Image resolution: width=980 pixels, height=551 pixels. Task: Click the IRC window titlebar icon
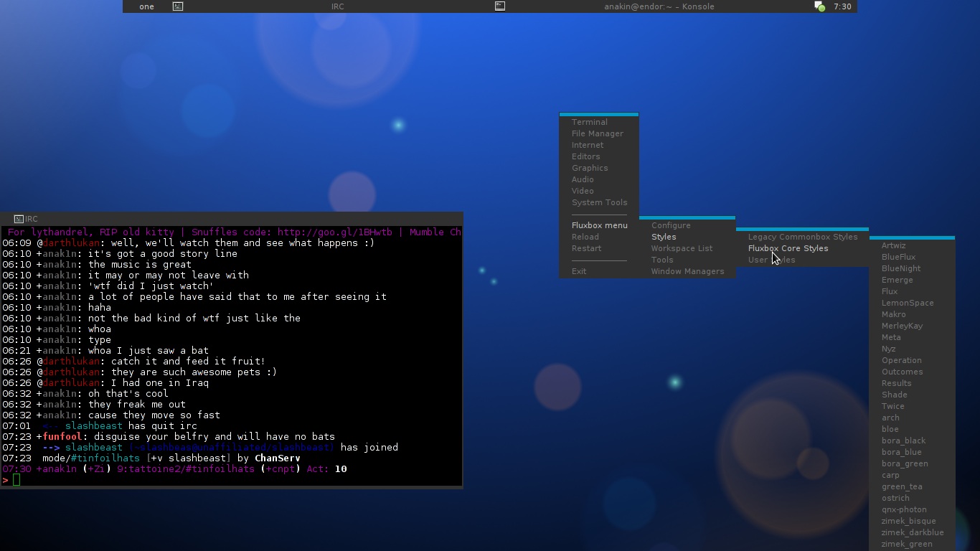(x=19, y=219)
